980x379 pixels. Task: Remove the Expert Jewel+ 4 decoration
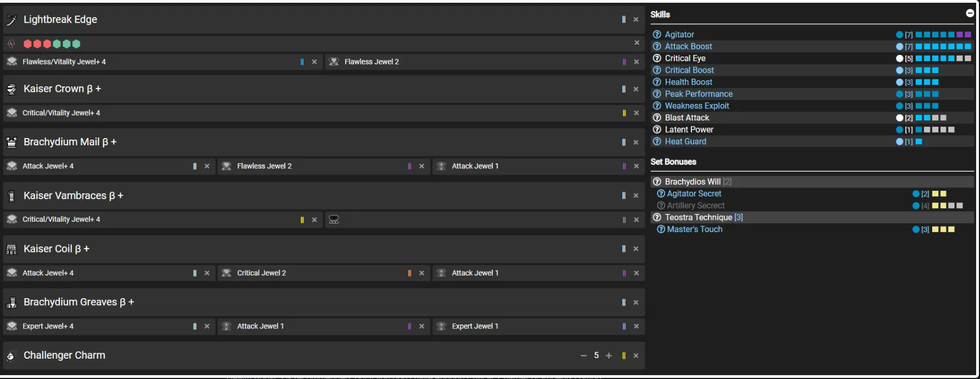pyautogui.click(x=207, y=326)
